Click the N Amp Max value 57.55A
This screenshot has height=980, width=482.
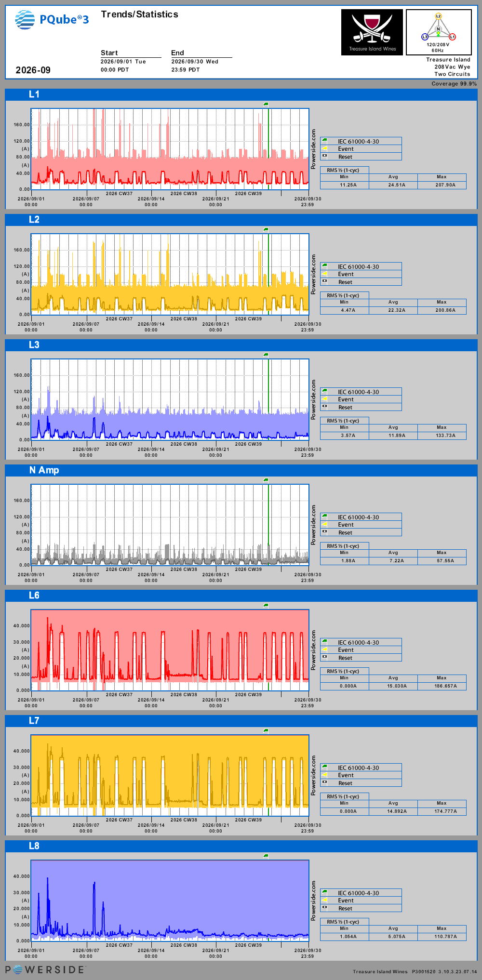pyautogui.click(x=445, y=561)
